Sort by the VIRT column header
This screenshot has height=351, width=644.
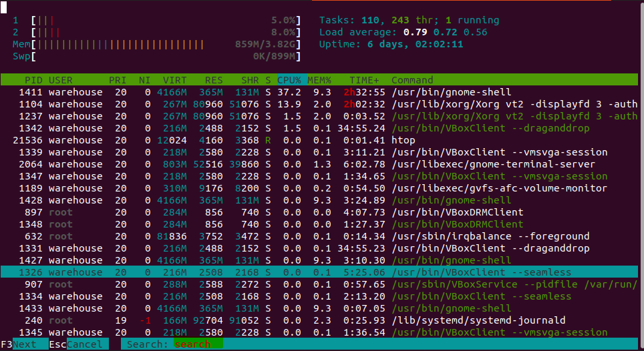174,80
